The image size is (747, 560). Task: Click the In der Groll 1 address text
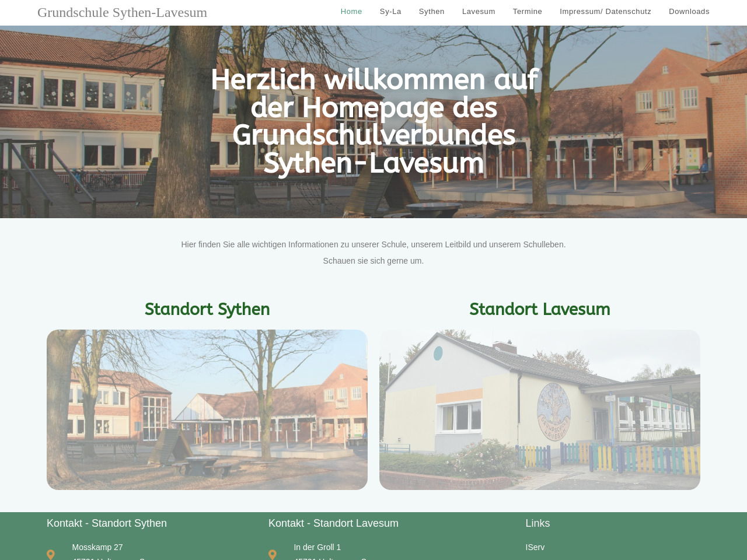tap(317, 547)
